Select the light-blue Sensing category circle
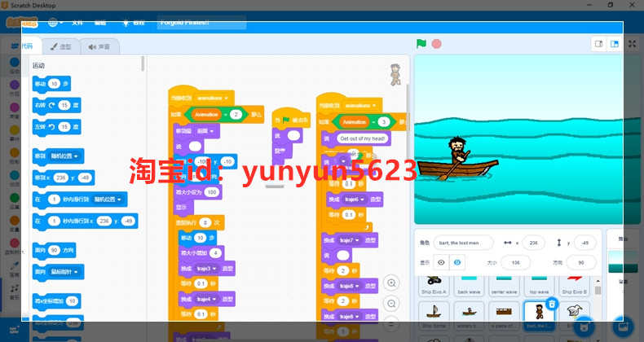 point(15,176)
